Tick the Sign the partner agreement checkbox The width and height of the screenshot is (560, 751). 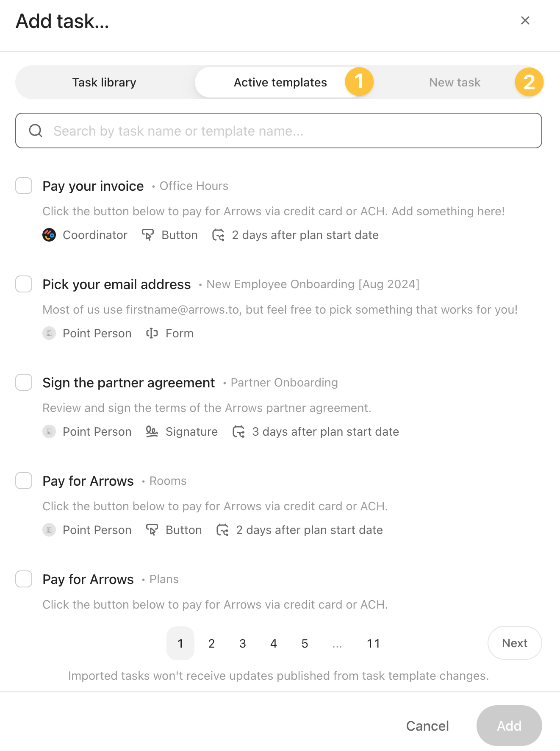click(x=24, y=382)
